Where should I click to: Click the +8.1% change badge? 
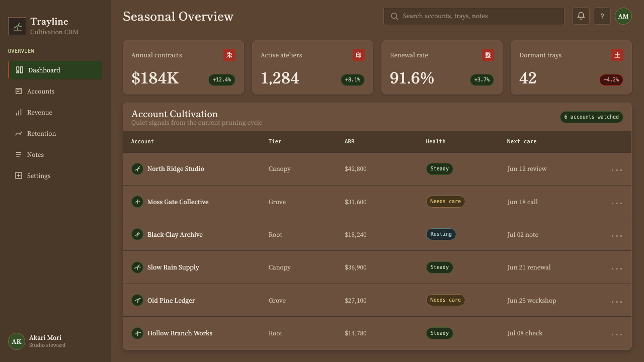353,80
